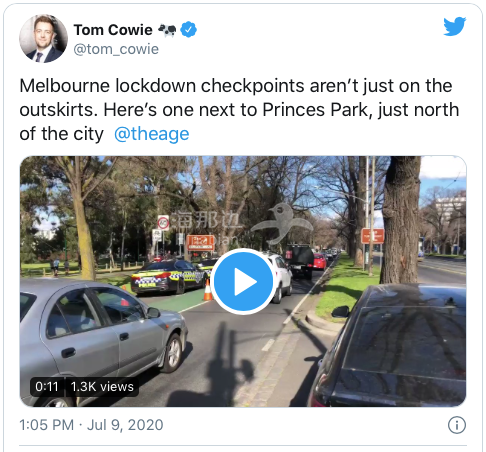486x452 pixels.
Task: Click the 0:11 video duration label
Action: click(x=47, y=387)
